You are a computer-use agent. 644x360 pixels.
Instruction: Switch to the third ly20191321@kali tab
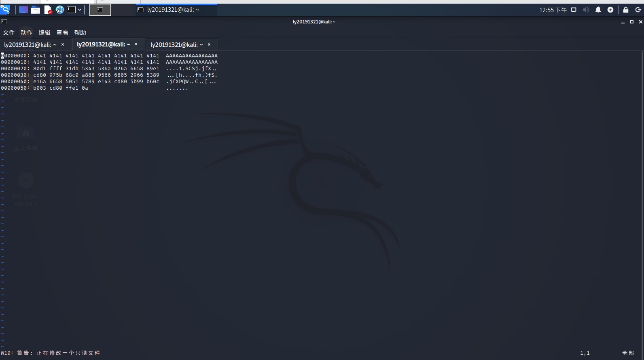coord(177,44)
